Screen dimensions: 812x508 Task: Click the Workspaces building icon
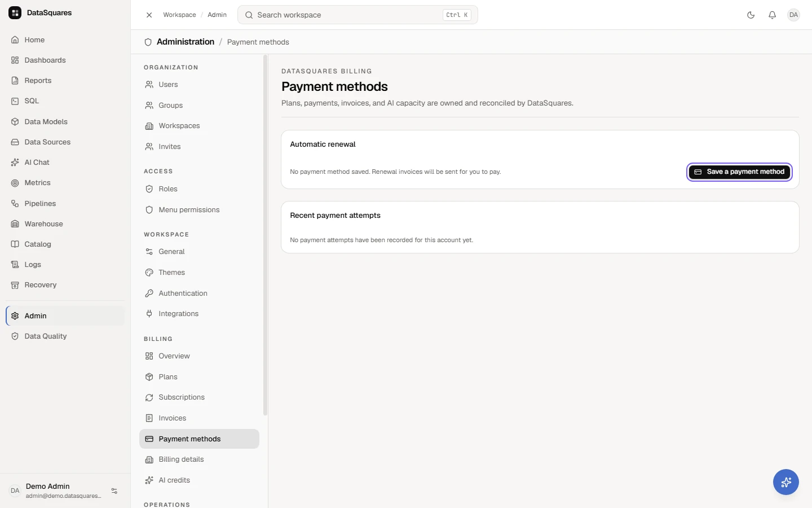(x=149, y=126)
